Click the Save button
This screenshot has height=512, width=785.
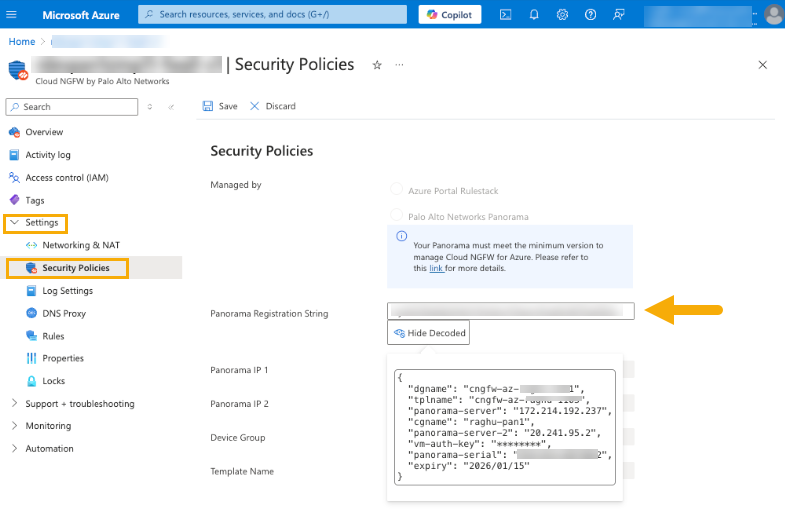[x=220, y=106]
